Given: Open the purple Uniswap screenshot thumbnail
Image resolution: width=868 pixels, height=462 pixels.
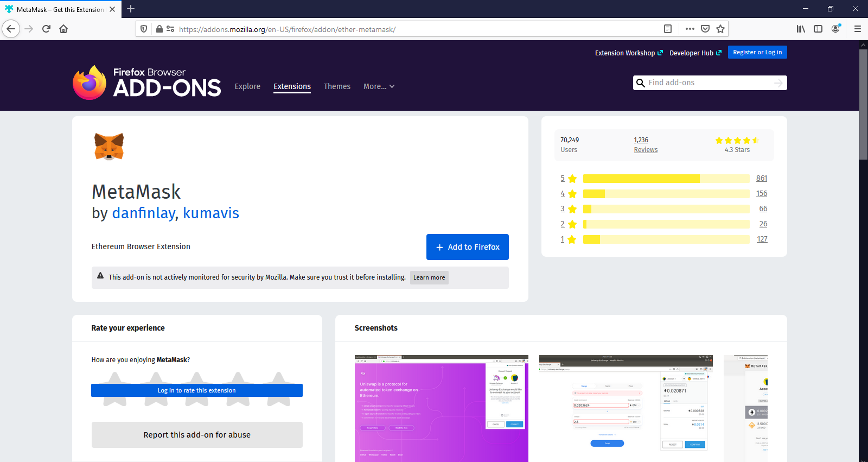Looking at the screenshot, I should pyautogui.click(x=442, y=408).
